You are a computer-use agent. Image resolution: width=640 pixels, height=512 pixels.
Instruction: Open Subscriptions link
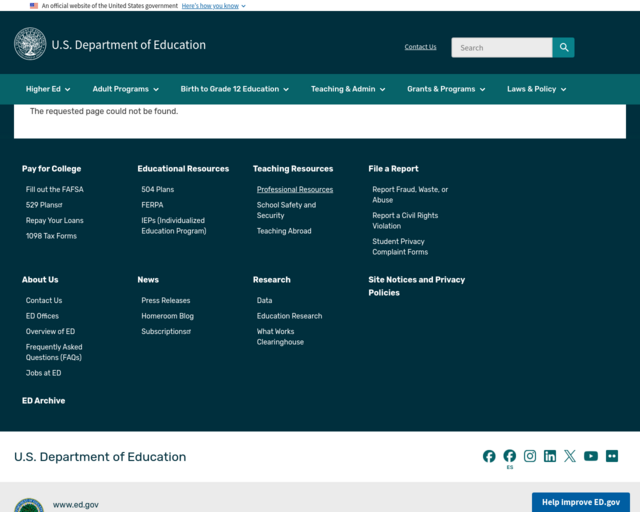coord(166,332)
